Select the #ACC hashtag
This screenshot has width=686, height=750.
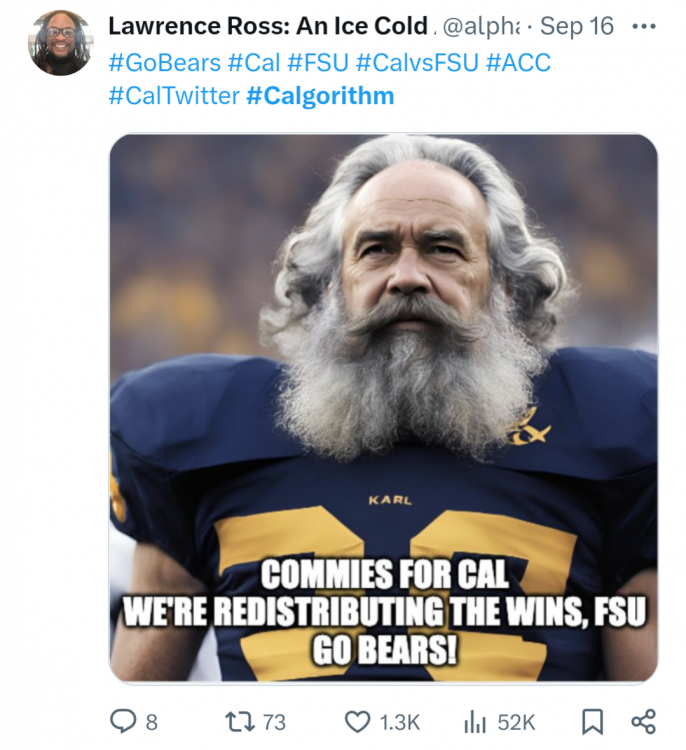tap(518, 63)
